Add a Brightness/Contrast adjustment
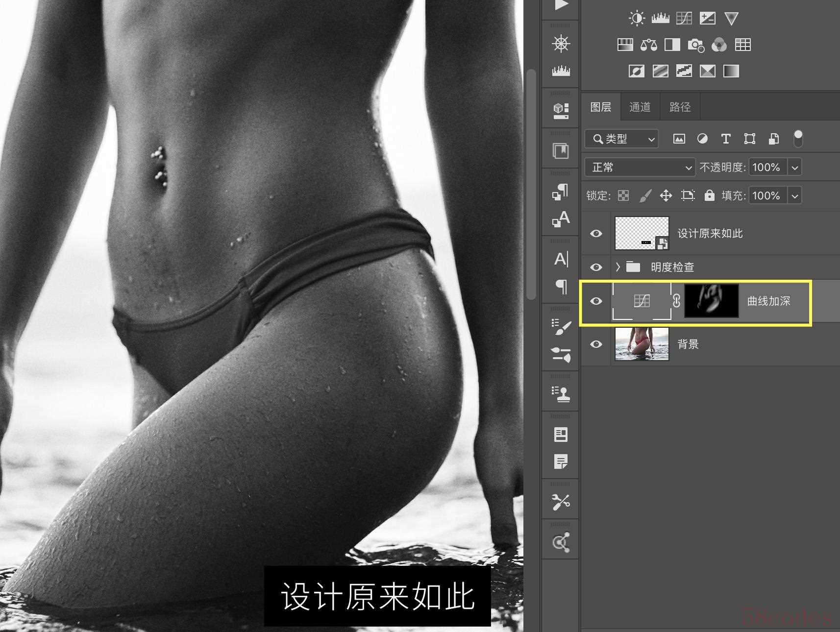The image size is (840, 632). [637, 19]
